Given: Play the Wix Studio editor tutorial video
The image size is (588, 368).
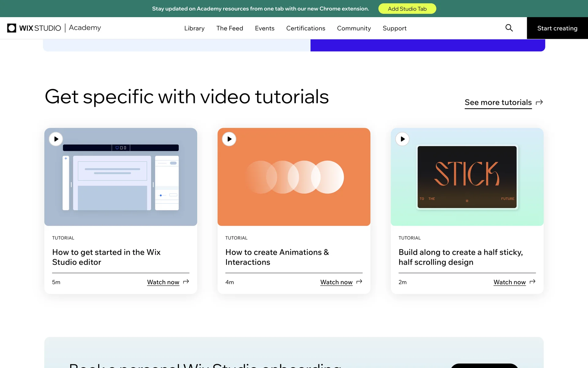Looking at the screenshot, I should 56,139.
